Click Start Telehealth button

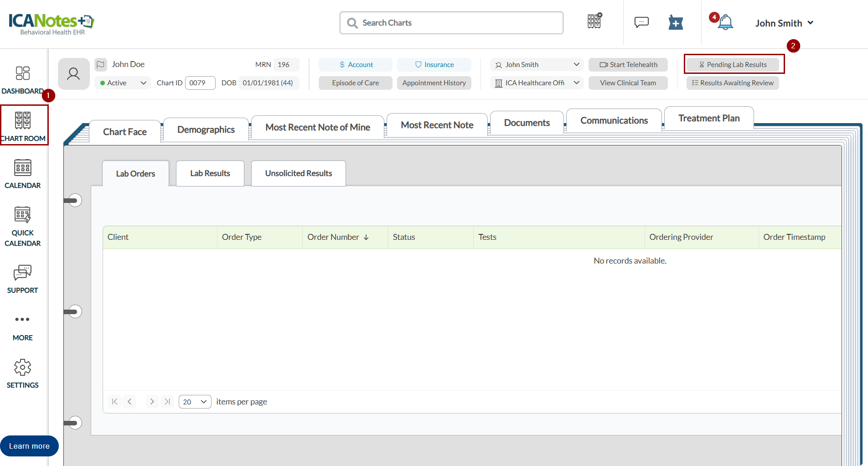click(x=628, y=65)
